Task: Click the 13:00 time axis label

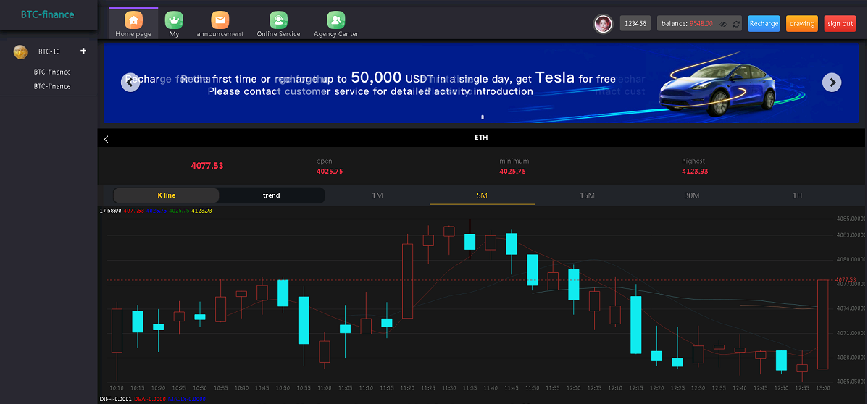Action: point(823,388)
